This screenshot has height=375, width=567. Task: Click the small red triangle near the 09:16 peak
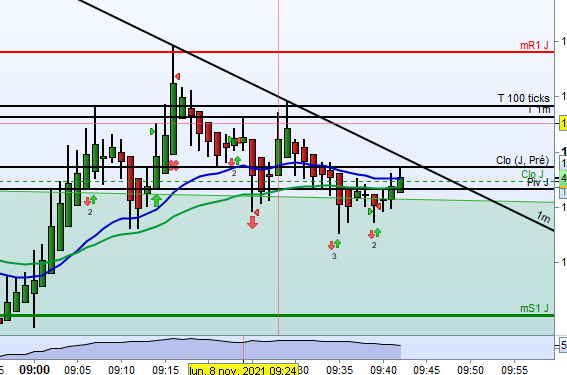(178, 76)
